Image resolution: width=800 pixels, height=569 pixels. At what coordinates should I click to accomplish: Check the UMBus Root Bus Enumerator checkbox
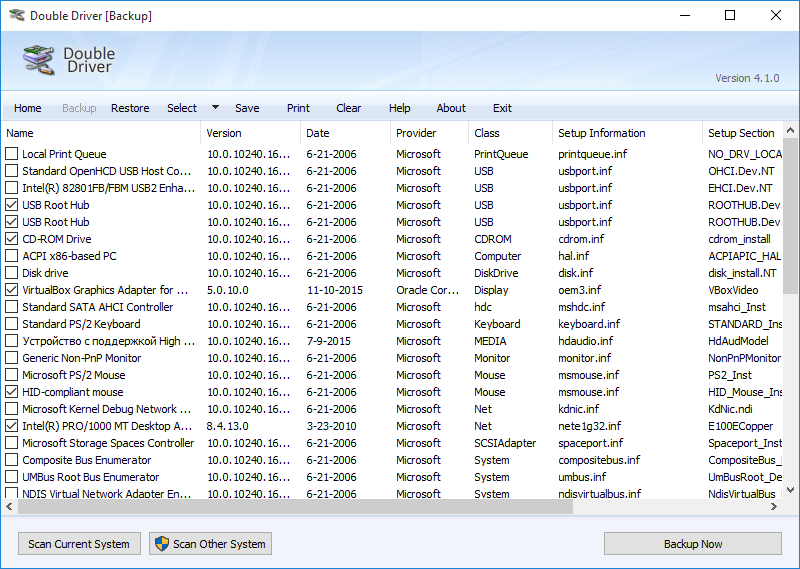point(11,477)
